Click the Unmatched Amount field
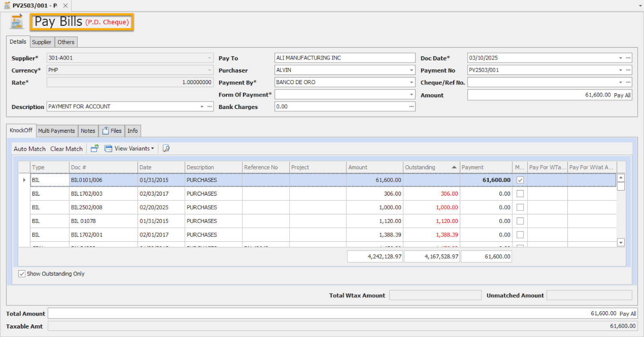This screenshot has width=644, height=337. (x=589, y=295)
